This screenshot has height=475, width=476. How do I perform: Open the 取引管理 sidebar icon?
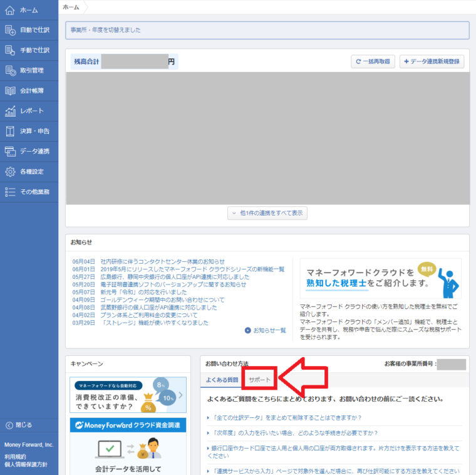10,70
